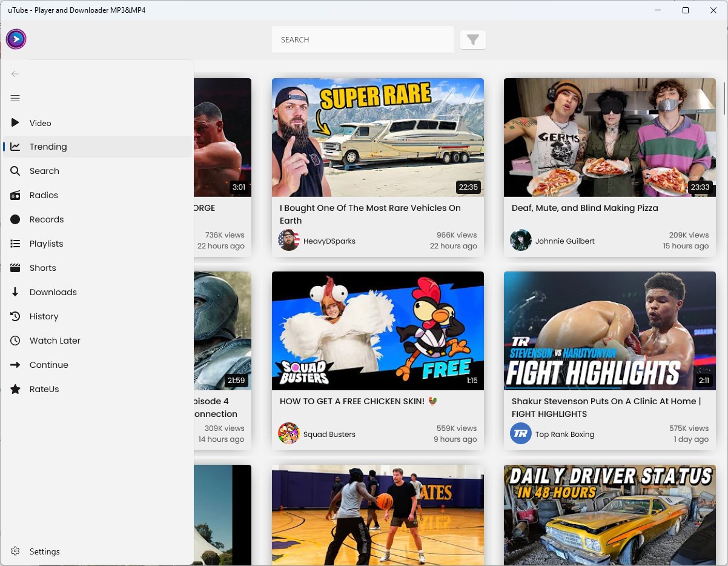Click the Watch Later clock icon
This screenshot has width=728, height=566.
pyautogui.click(x=15, y=341)
